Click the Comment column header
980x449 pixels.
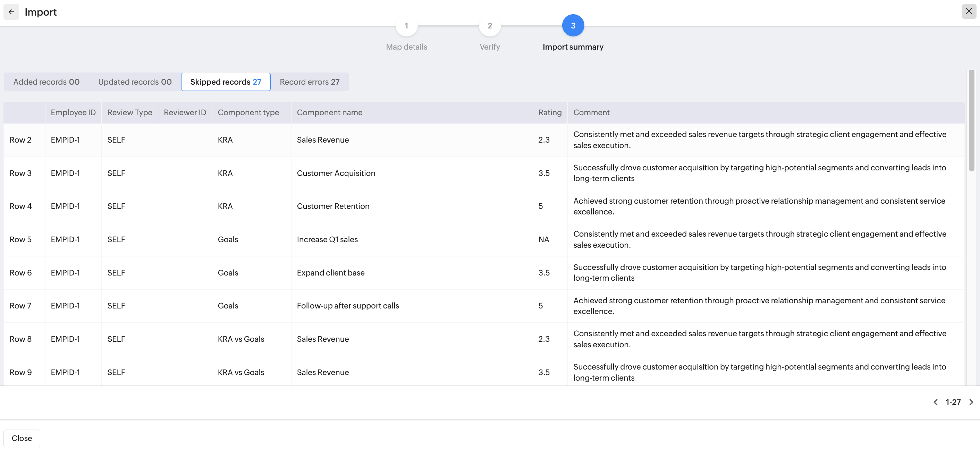(591, 112)
